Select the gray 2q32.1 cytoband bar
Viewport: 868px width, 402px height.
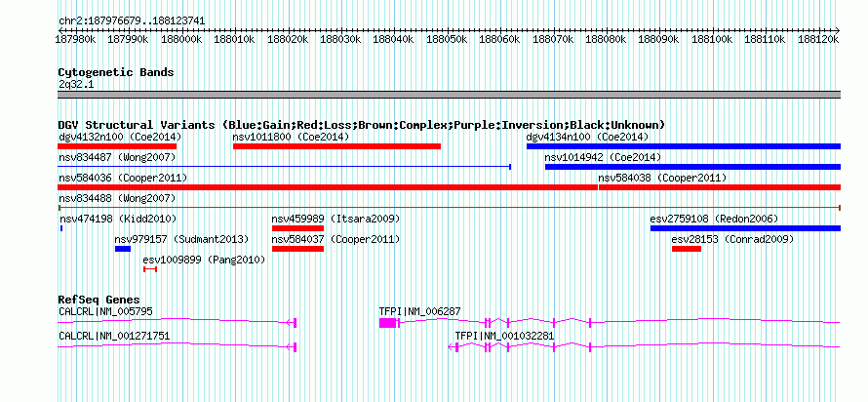[x=449, y=95]
